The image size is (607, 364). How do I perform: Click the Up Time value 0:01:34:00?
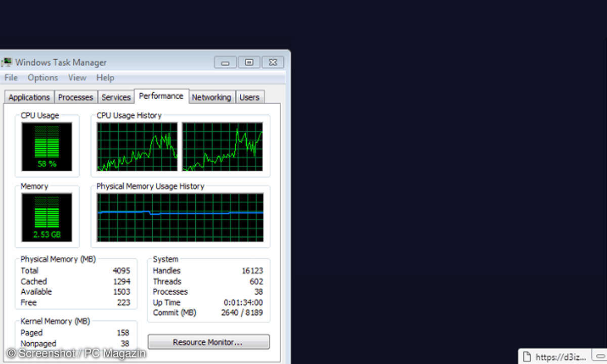(243, 302)
